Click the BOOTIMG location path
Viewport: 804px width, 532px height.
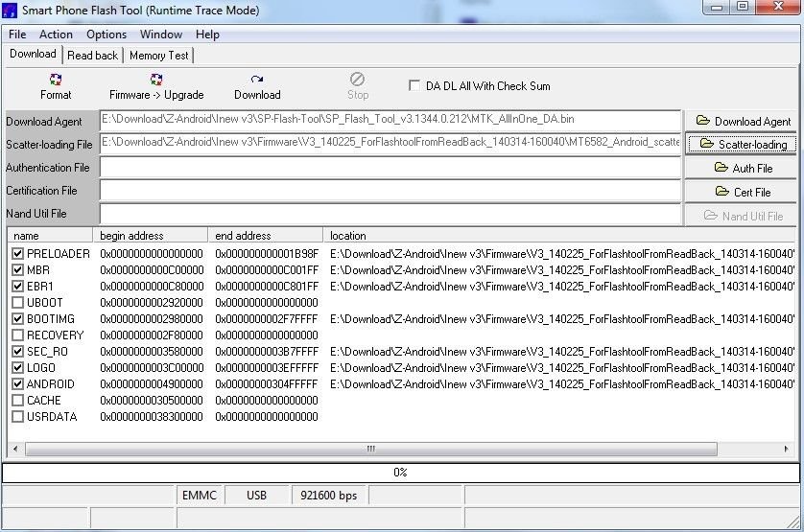coord(562,319)
